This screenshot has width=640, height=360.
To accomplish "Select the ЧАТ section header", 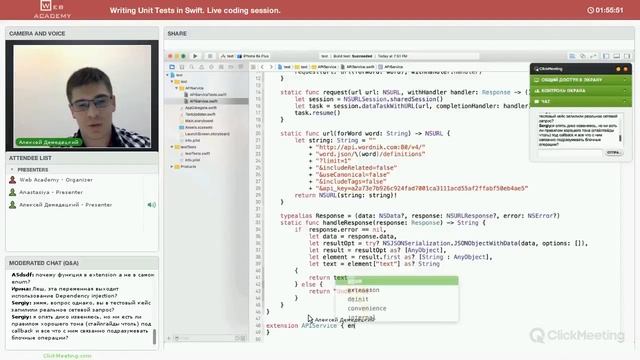I will [x=581, y=101].
